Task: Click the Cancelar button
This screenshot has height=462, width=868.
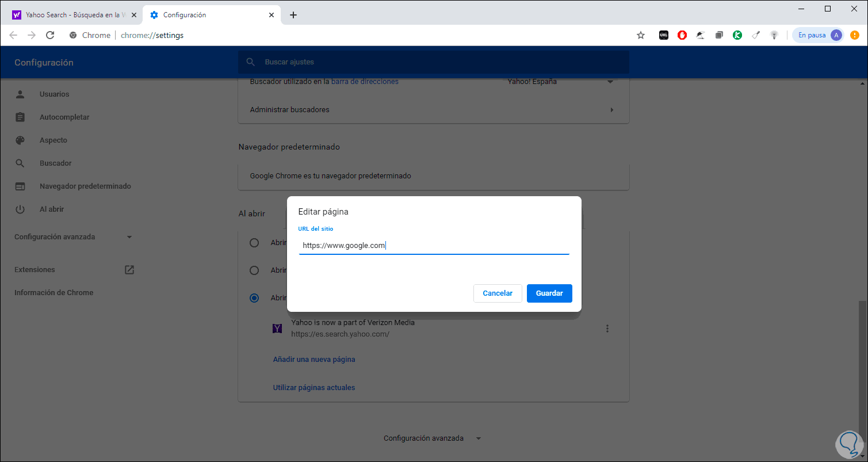Action: [498, 293]
